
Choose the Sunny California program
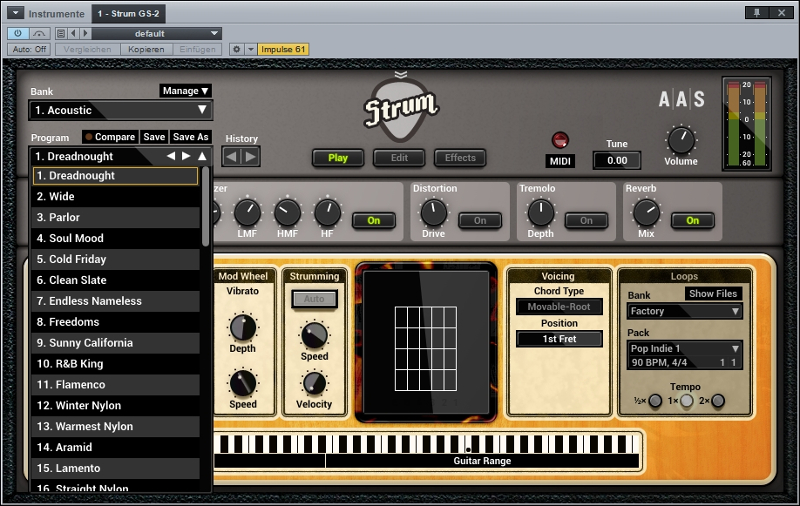[x=115, y=343]
